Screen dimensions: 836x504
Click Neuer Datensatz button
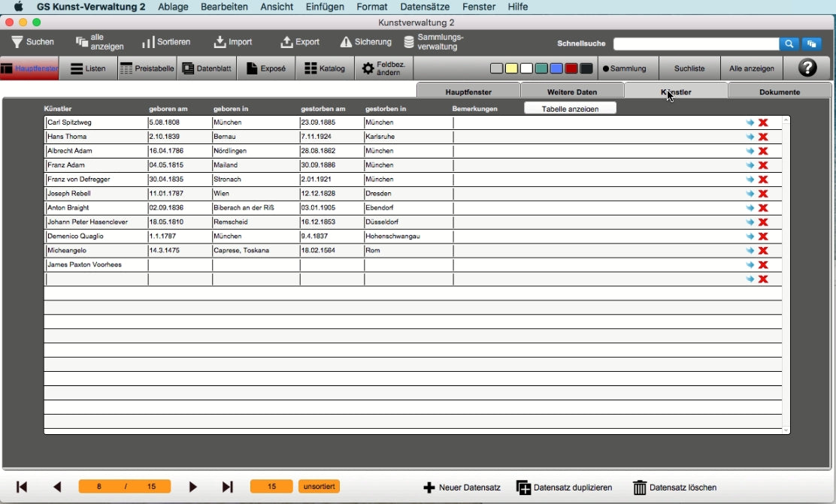pos(462,487)
